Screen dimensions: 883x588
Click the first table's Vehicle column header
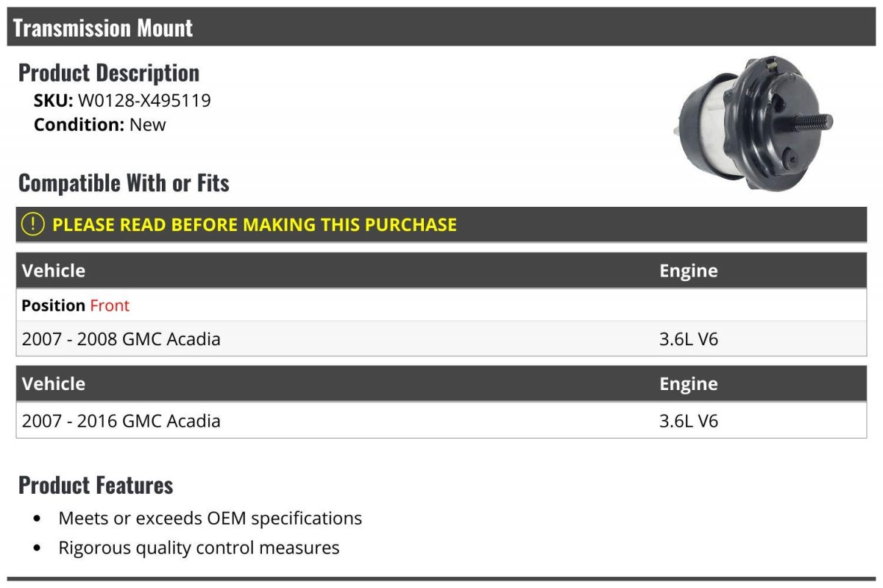(x=54, y=271)
